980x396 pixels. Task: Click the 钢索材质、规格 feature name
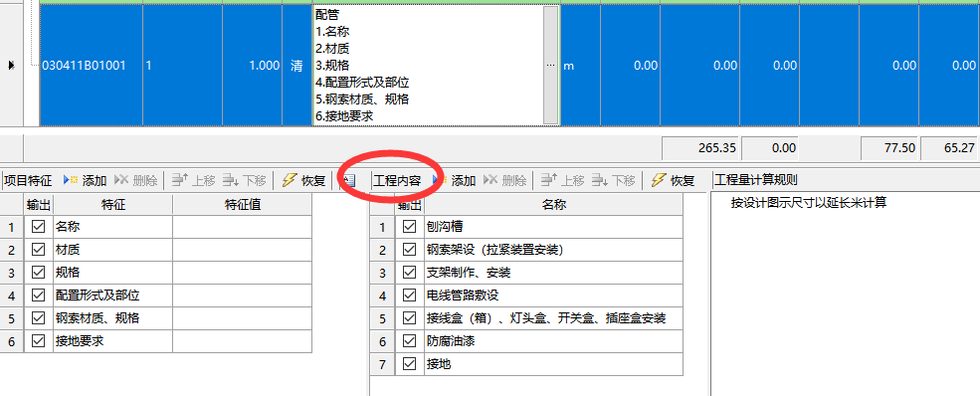pyautogui.click(x=98, y=318)
